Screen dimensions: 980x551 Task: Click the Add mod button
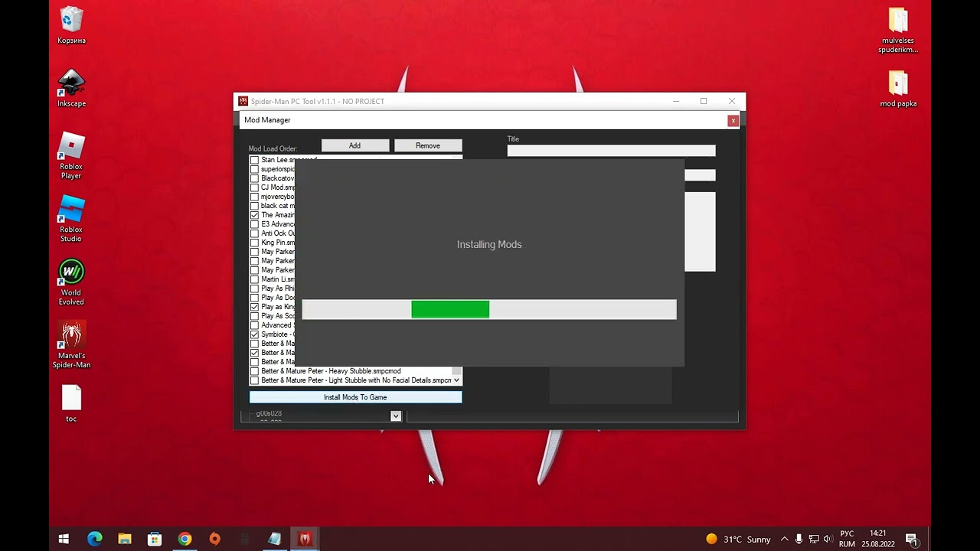[355, 145]
